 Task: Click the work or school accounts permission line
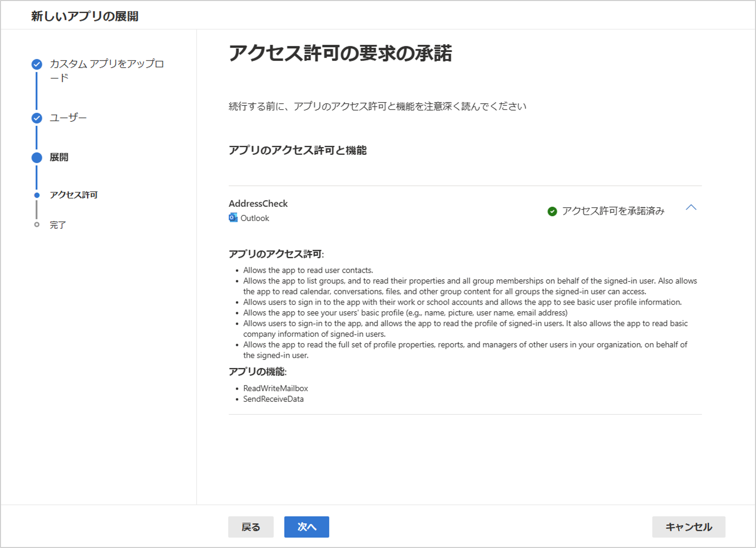click(462, 302)
